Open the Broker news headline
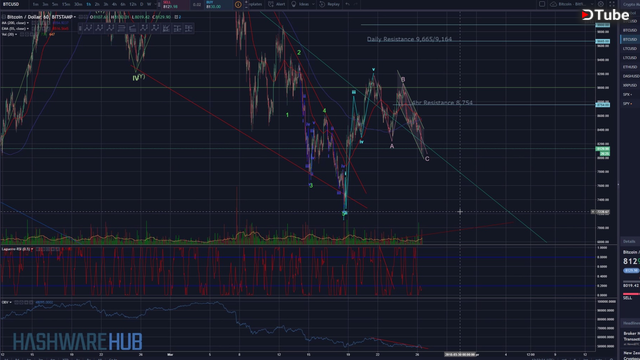640x360 pixels. [x=631, y=336]
